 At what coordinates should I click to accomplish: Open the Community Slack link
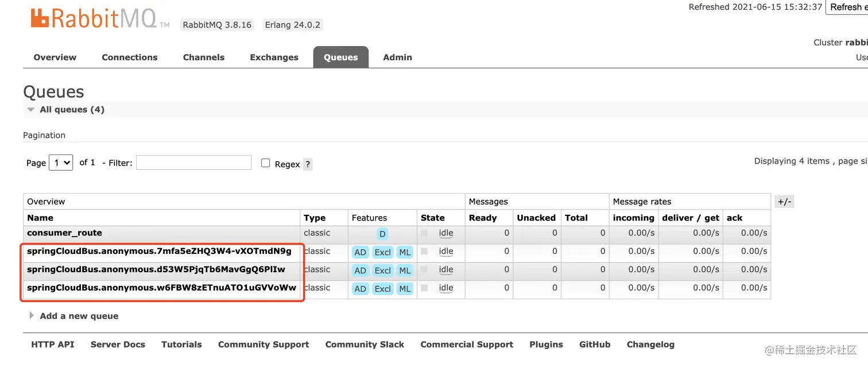click(365, 345)
